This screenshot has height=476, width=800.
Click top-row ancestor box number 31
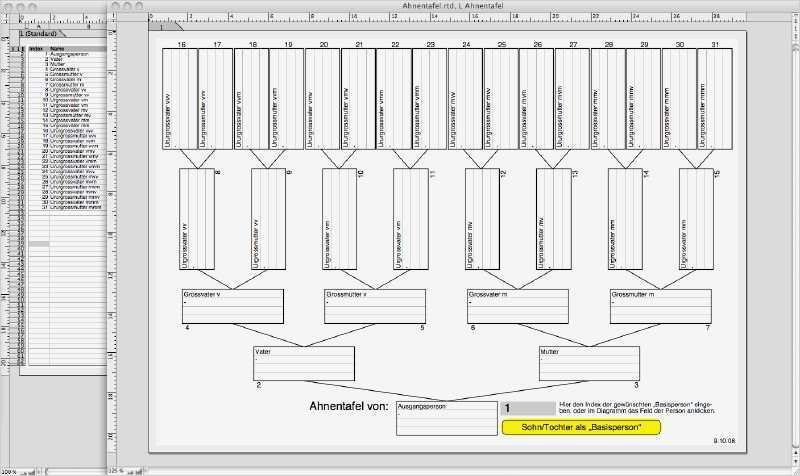point(715,99)
